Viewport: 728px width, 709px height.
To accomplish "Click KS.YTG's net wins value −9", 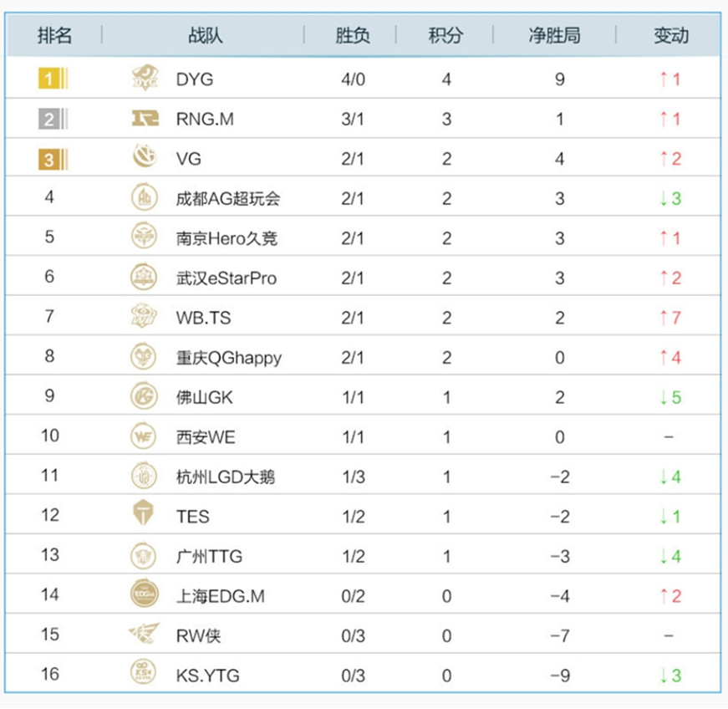I will 560,676.
